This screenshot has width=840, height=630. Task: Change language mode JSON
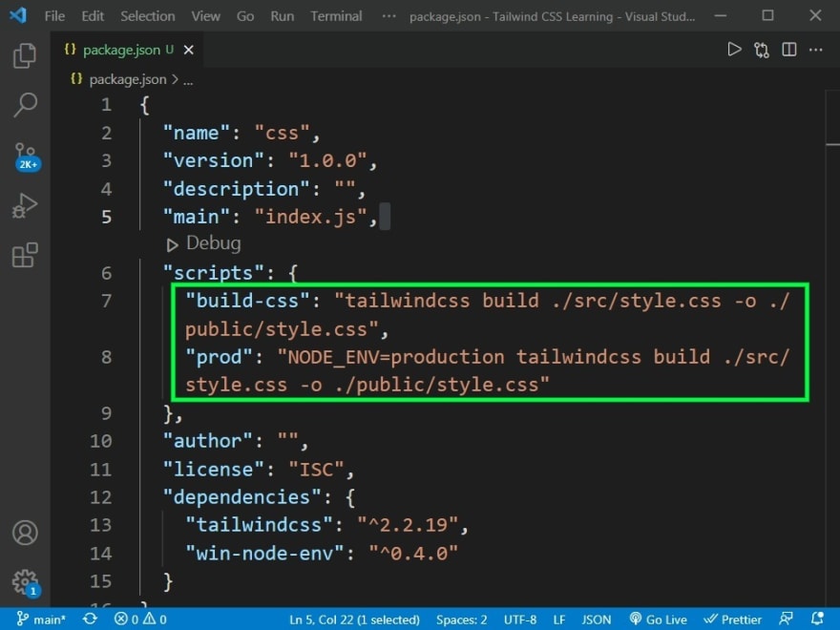(x=597, y=619)
